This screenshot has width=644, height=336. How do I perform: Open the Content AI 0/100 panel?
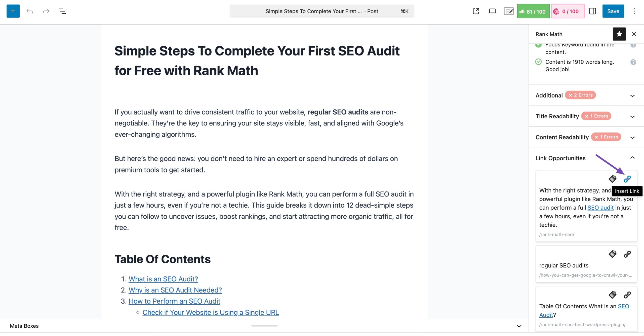coord(568,11)
